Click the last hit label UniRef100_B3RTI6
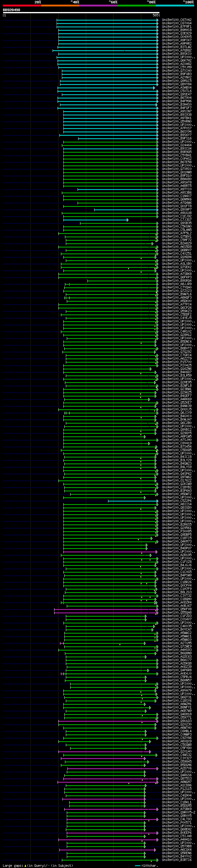 click(177, 860)
